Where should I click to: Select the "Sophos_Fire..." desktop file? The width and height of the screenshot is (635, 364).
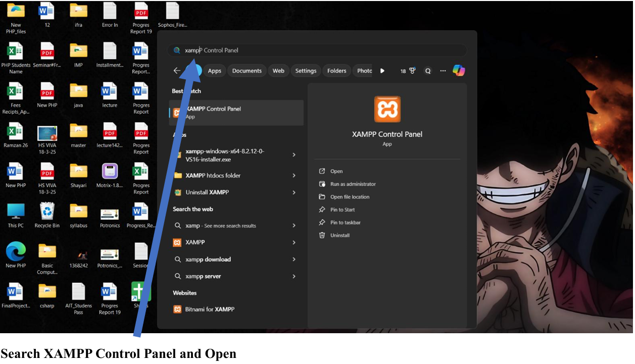click(x=172, y=15)
